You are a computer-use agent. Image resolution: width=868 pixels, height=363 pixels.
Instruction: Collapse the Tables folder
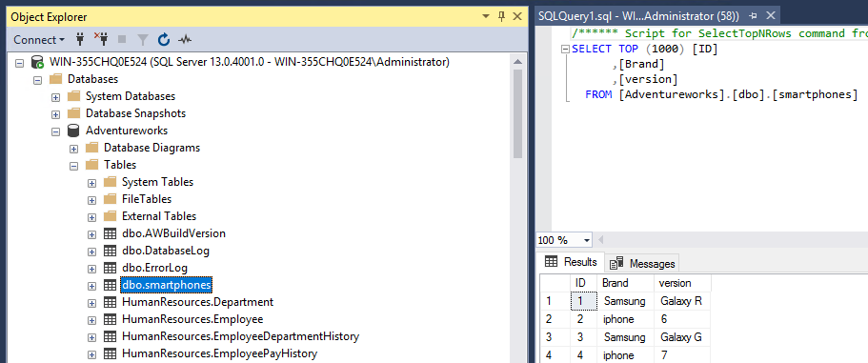point(73,166)
